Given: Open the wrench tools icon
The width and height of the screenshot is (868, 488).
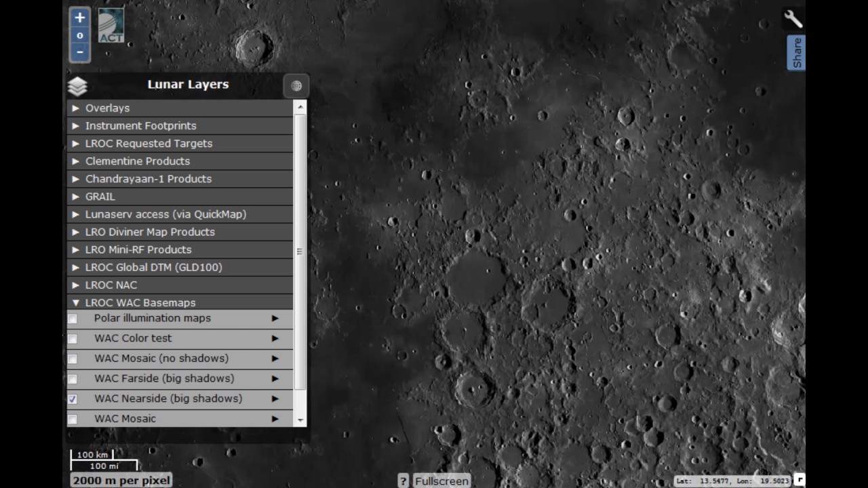Looking at the screenshot, I should 793,19.
